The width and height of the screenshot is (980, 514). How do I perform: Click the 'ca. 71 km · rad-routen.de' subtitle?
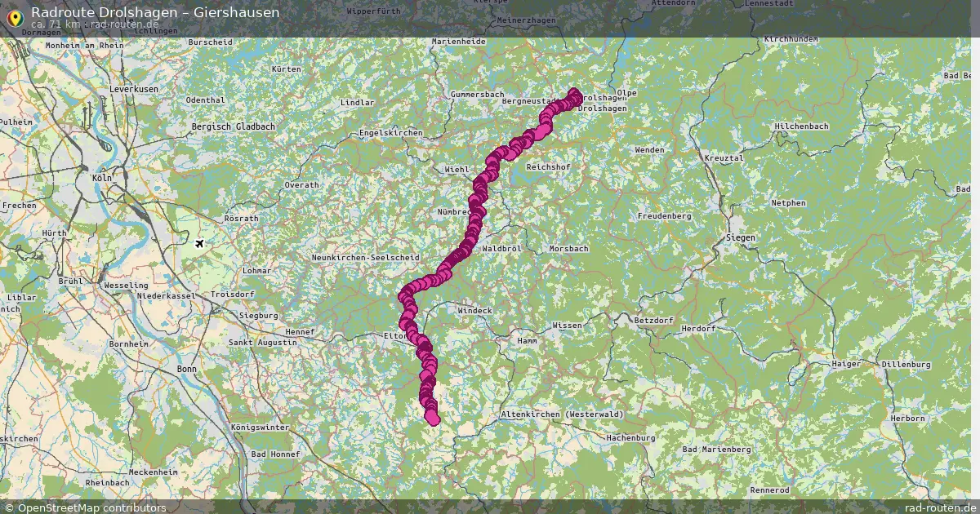[95, 24]
